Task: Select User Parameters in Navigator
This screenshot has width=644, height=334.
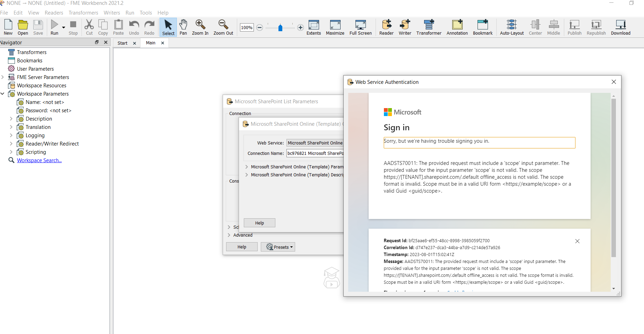Action: coord(35,69)
